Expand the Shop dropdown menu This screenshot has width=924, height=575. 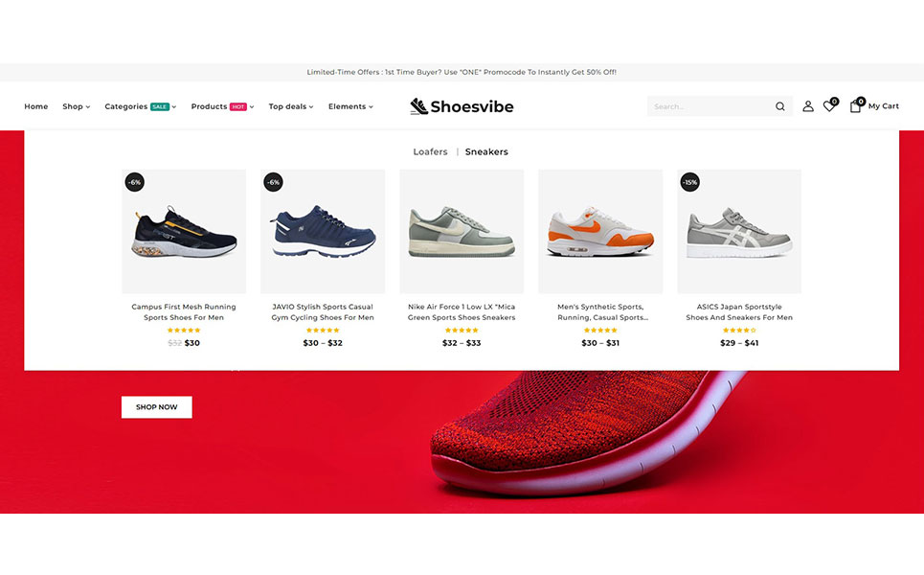click(x=76, y=106)
